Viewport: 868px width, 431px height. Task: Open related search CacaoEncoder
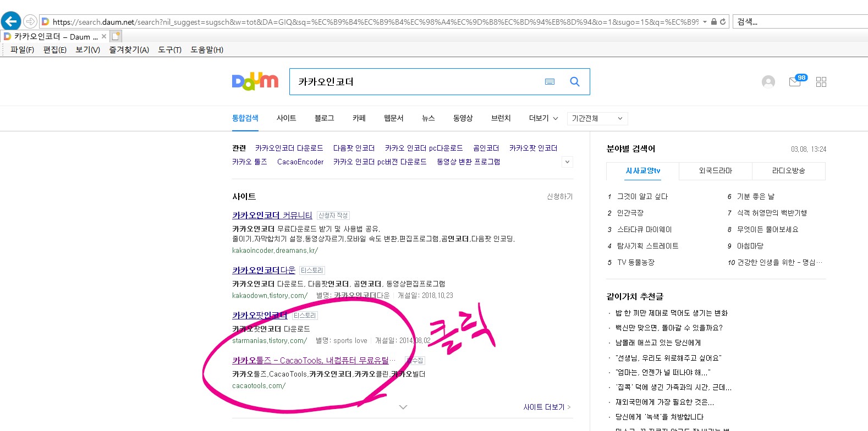coord(300,162)
